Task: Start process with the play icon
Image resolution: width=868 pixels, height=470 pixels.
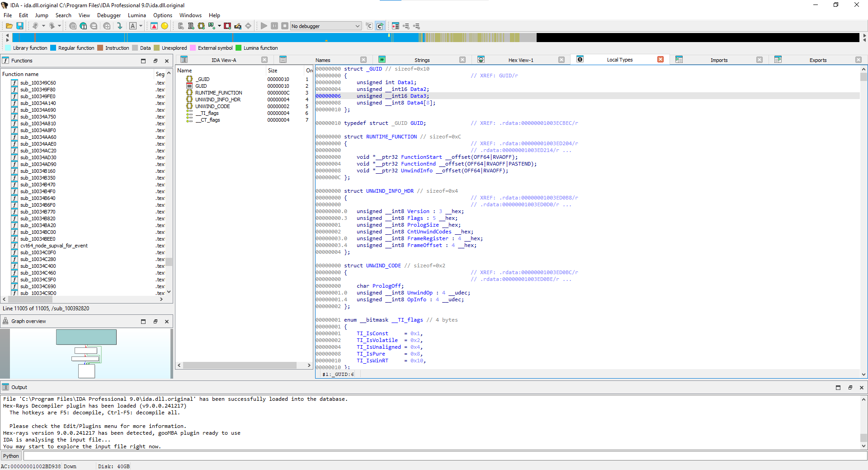Action: (x=264, y=26)
